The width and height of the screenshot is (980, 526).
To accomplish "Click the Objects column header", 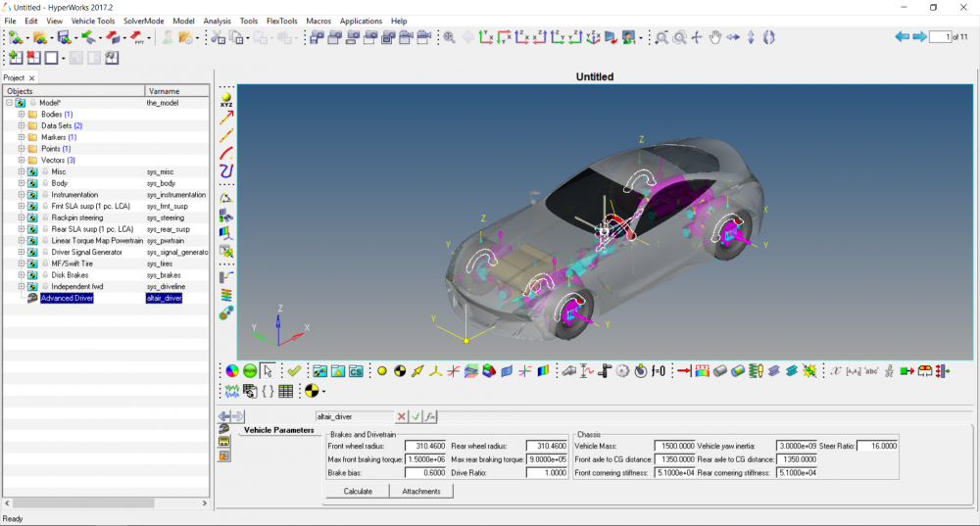I will pos(73,91).
